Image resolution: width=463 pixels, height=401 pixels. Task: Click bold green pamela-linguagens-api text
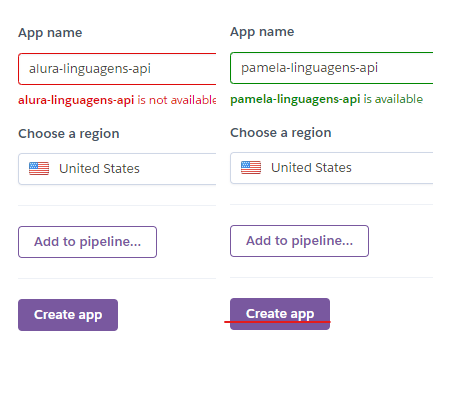click(295, 99)
